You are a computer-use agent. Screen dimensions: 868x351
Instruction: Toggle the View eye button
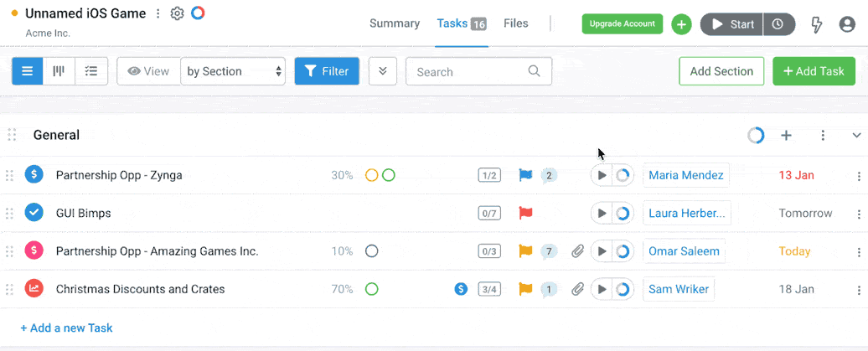click(148, 71)
